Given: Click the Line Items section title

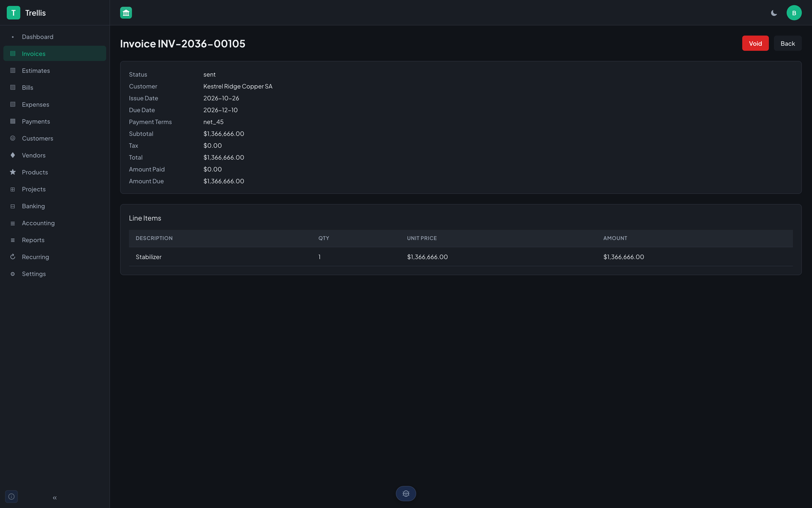Looking at the screenshot, I should pos(145,218).
